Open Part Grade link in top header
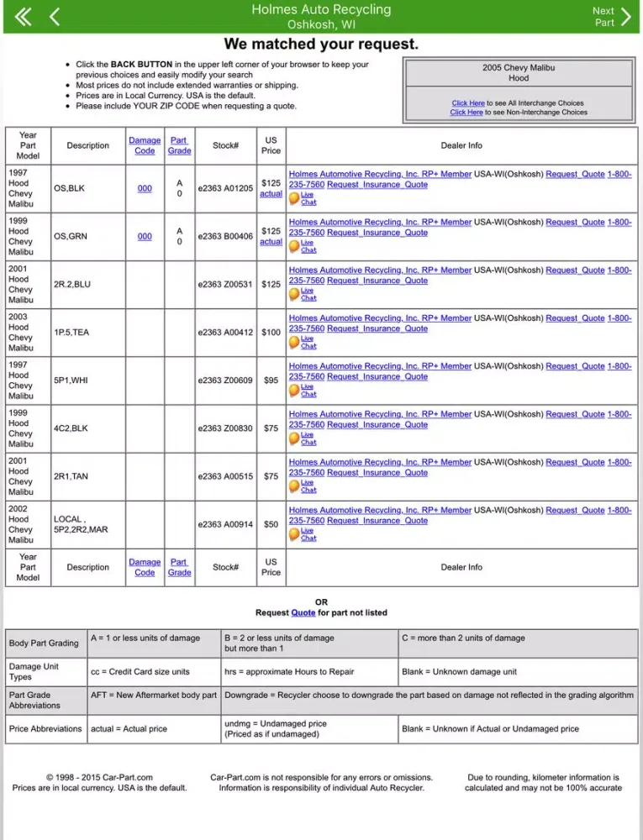 [x=179, y=145]
